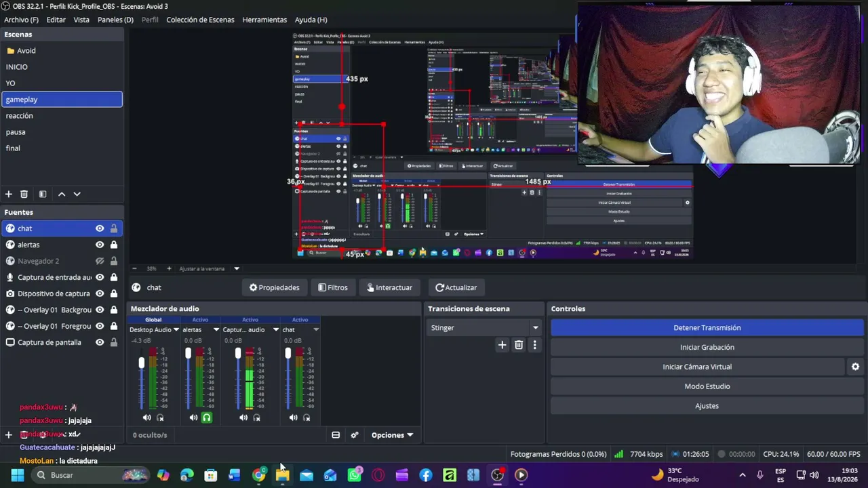The height and width of the screenshot is (488, 868).
Task: Open Desktop Audio channel dropdown arrow
Action: [x=176, y=330]
